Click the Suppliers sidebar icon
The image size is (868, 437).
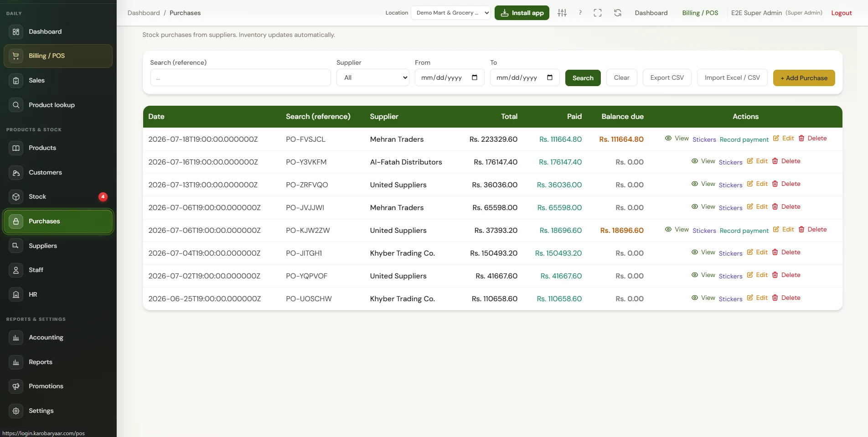(x=16, y=246)
